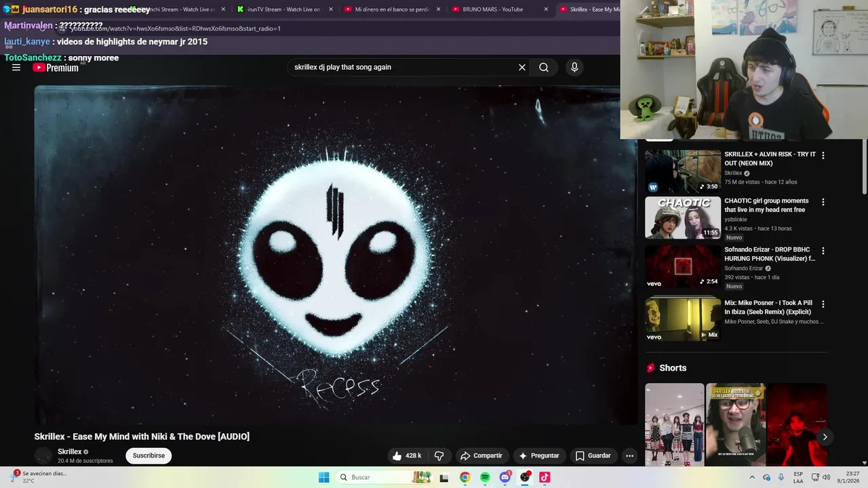The image size is (868, 488).
Task: Open options for Sofnando Erizar video
Action: [x=823, y=251]
